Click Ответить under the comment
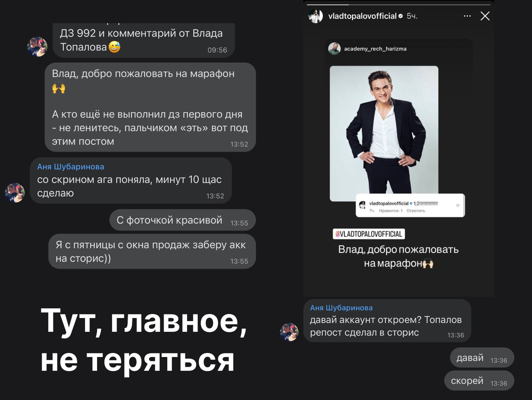The image size is (532, 400). point(417,211)
